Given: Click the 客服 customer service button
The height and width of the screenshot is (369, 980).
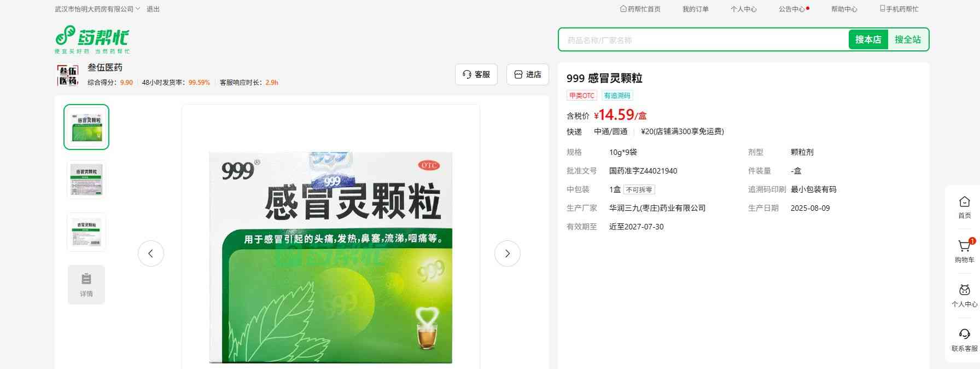Looking at the screenshot, I should [476, 74].
